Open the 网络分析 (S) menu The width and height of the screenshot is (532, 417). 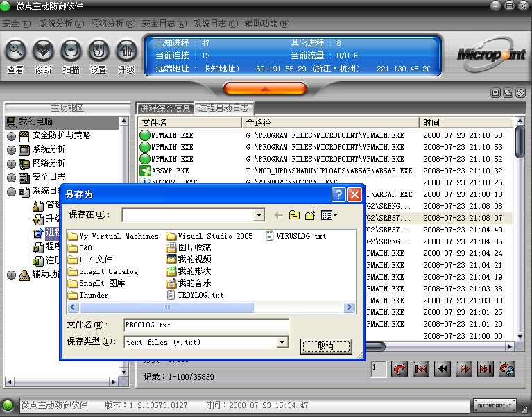click(x=113, y=24)
